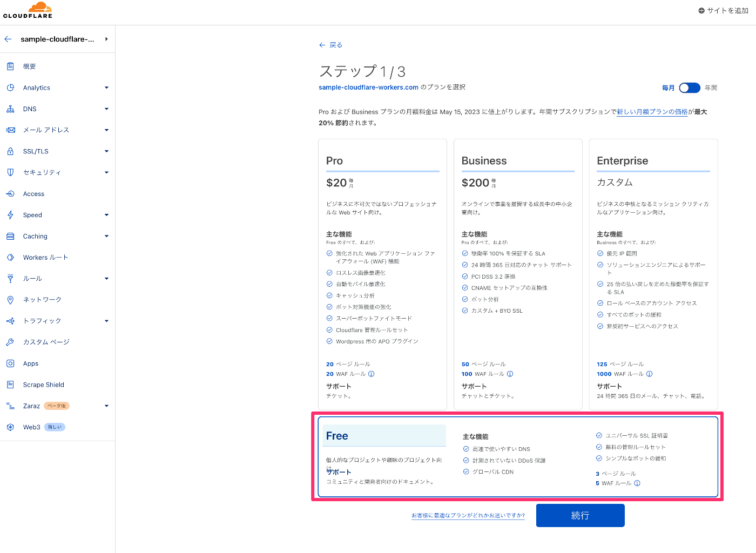The width and height of the screenshot is (756, 553).
Task: Click the 続行 button
Action: (x=580, y=515)
